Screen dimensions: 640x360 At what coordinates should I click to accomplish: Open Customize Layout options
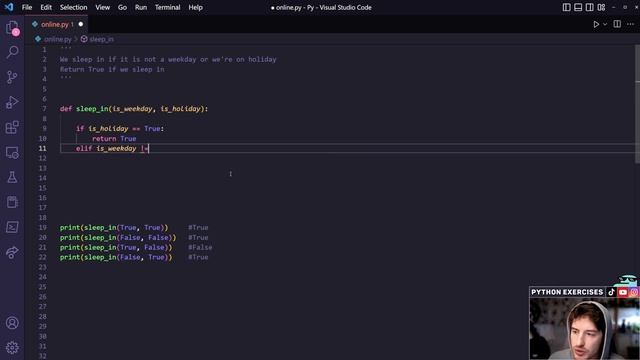click(x=601, y=7)
